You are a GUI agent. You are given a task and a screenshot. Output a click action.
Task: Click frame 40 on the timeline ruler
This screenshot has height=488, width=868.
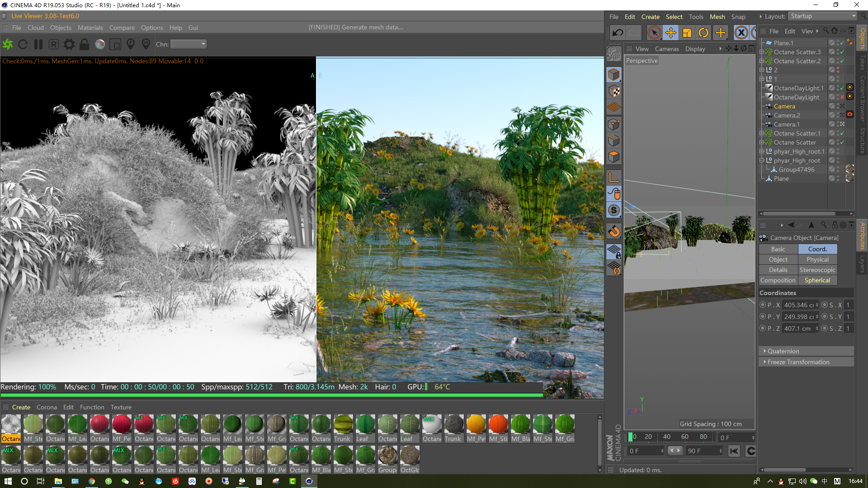[x=667, y=436]
